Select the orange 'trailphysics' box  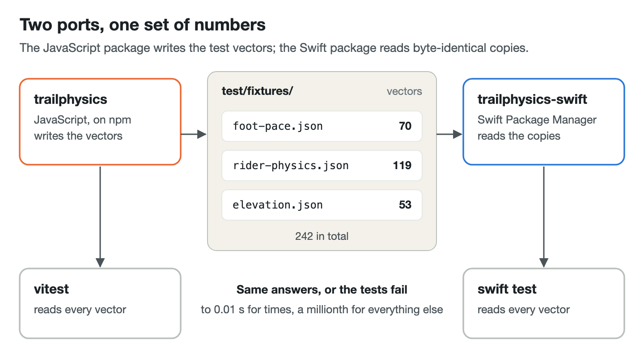point(100,122)
